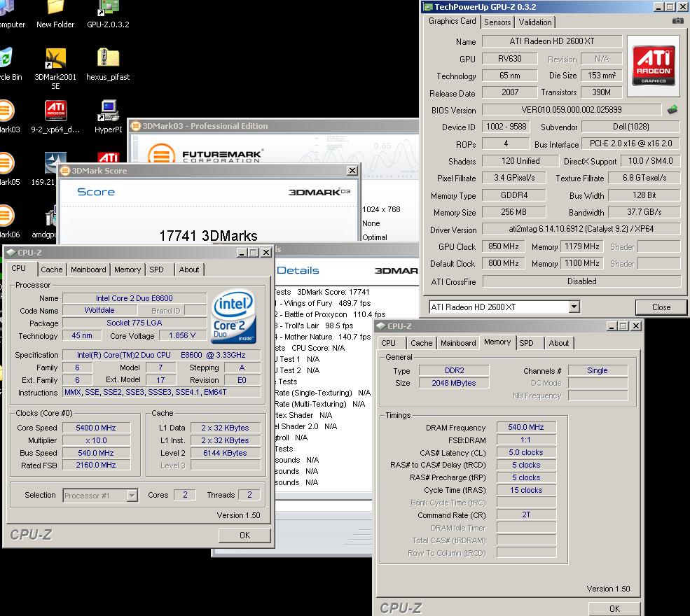
Task: Switch to the Sensors tab in GPU-Z
Action: tap(497, 22)
